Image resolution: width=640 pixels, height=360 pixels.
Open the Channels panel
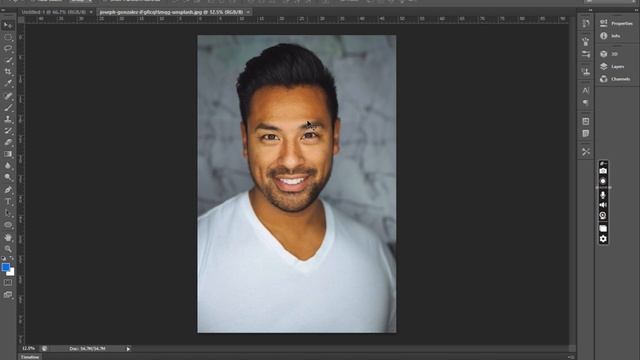click(x=616, y=79)
